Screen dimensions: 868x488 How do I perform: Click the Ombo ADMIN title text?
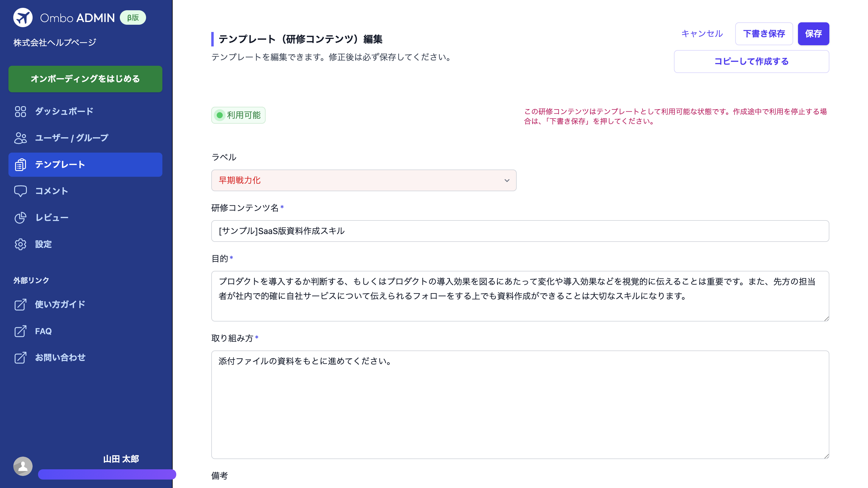pos(77,18)
